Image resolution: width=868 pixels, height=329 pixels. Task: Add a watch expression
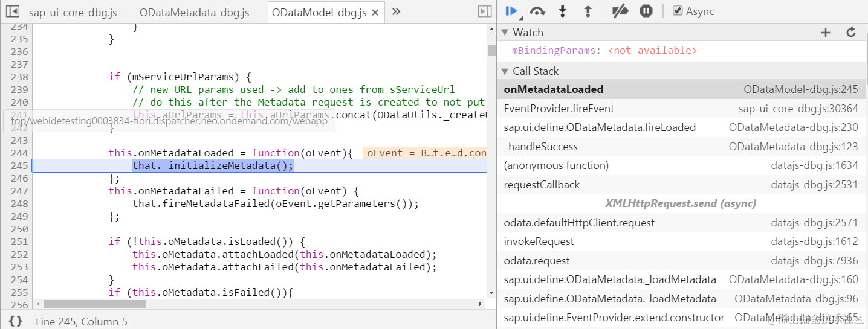pos(826,33)
